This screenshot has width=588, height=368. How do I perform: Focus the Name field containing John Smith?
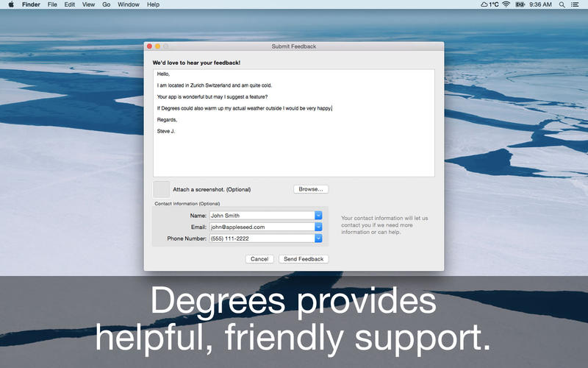click(261, 216)
